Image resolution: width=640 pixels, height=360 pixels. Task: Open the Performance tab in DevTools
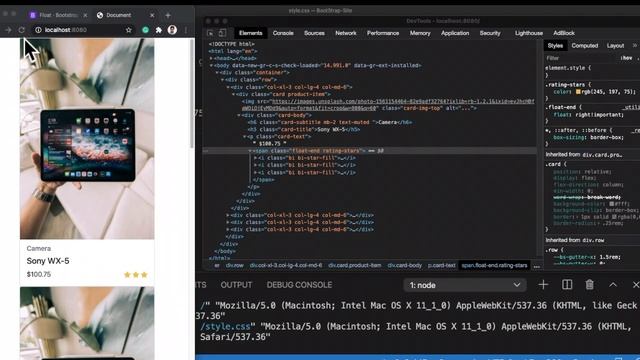coord(383,33)
